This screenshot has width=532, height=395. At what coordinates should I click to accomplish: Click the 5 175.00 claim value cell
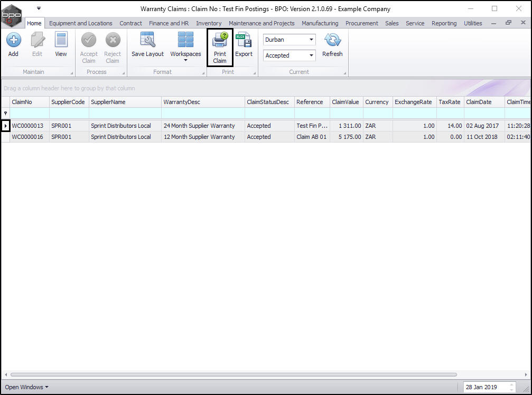coord(347,137)
